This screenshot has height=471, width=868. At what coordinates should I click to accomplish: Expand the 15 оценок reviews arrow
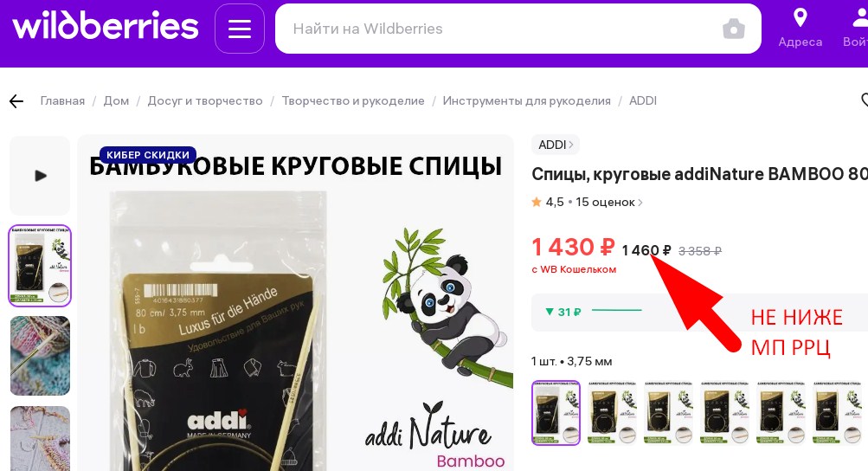pos(640,203)
